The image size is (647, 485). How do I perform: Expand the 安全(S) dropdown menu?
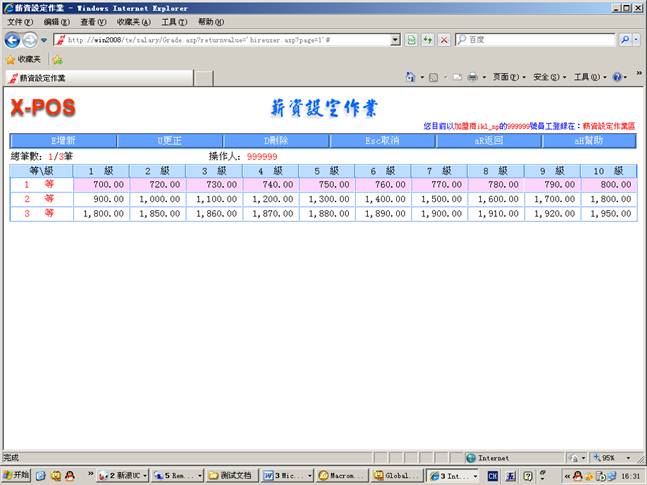coord(549,77)
